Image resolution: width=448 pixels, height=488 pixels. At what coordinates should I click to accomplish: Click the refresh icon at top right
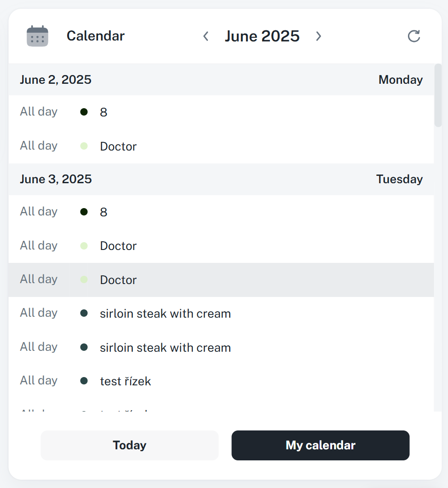pyautogui.click(x=414, y=36)
